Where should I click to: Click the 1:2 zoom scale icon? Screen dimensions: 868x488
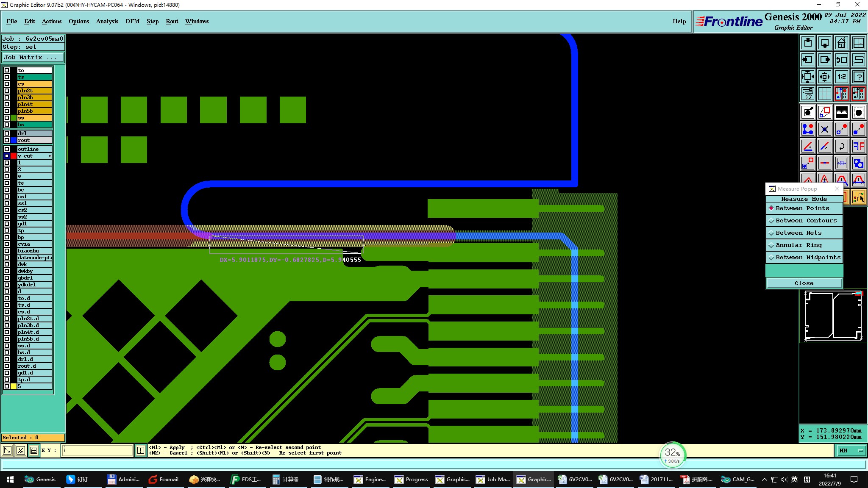pos(841,77)
